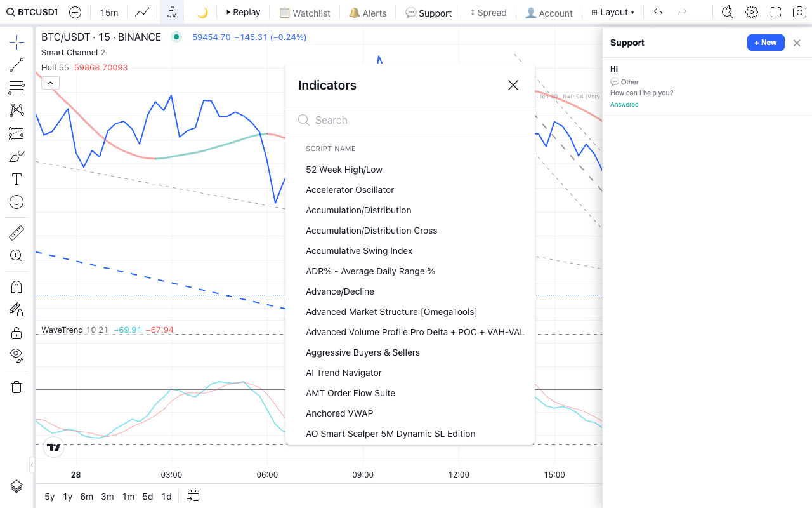Toggle the dark theme moon icon
This screenshot has width=812, height=508.
point(202,12)
